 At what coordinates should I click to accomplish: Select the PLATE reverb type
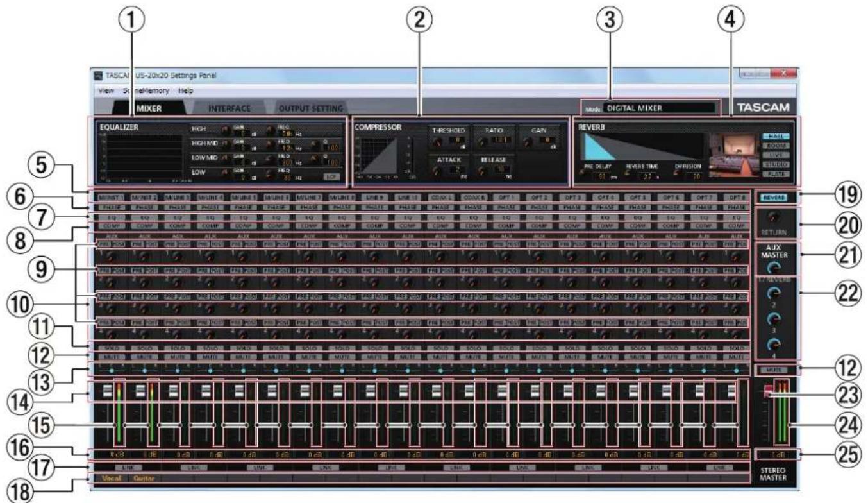point(776,174)
